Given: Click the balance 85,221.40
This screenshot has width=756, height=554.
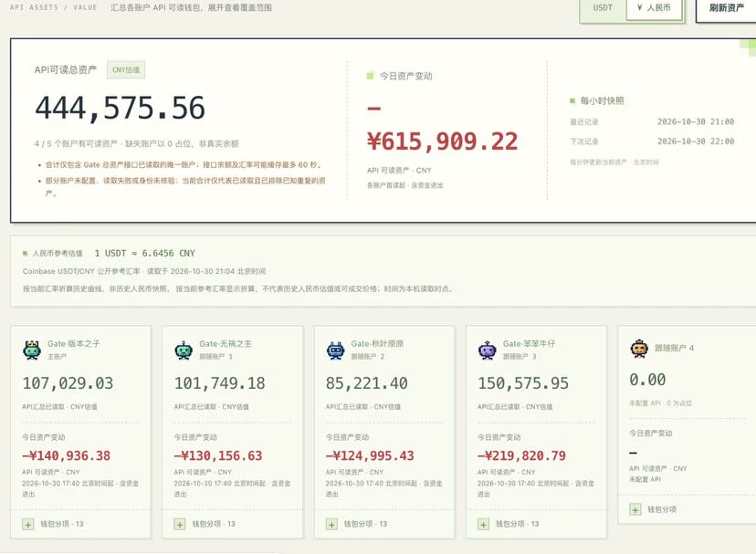Looking at the screenshot, I should (367, 383).
